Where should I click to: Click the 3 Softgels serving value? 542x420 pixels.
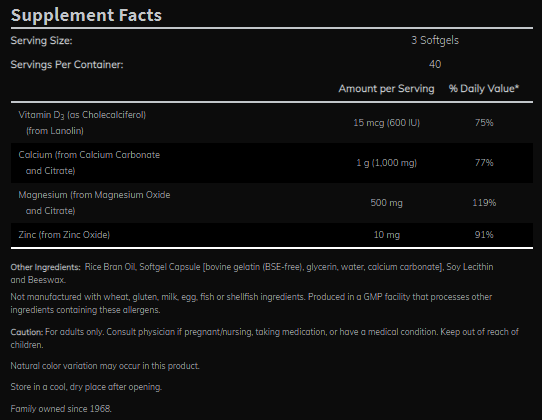click(x=435, y=40)
